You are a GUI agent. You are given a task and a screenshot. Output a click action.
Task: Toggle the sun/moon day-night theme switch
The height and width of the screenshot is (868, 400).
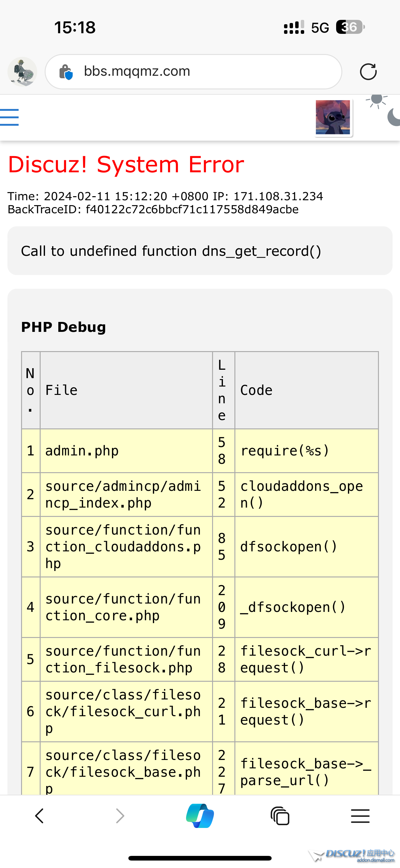coord(383,110)
